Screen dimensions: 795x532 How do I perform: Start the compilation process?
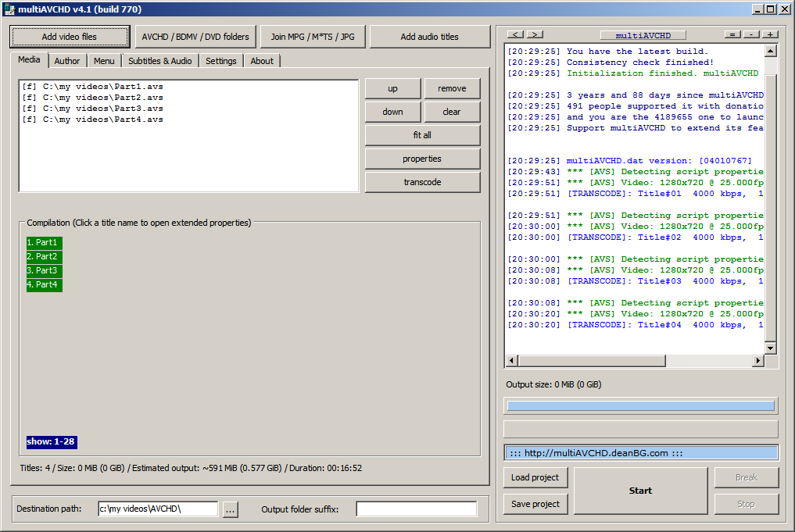pos(641,491)
